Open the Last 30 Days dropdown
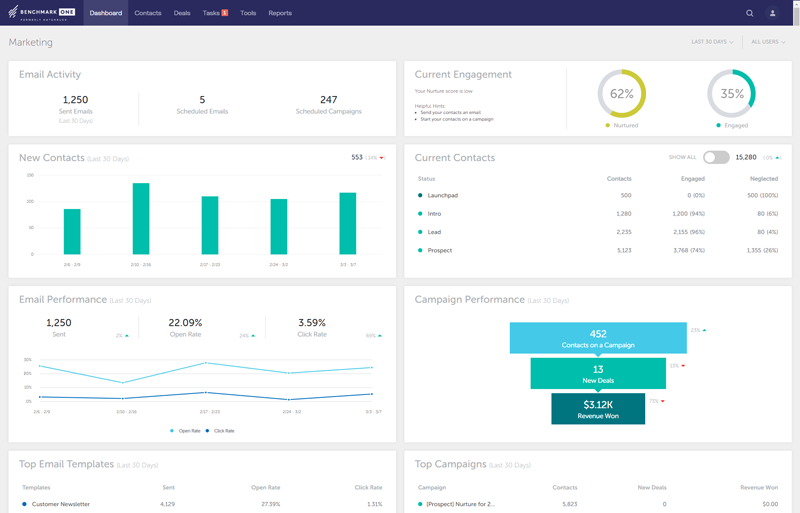 (x=712, y=42)
